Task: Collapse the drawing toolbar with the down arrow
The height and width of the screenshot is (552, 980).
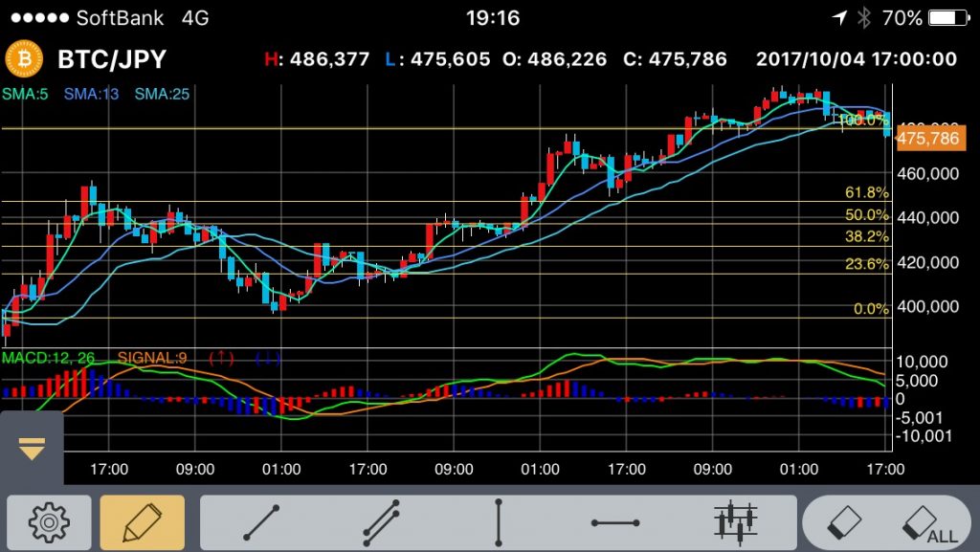Action: tap(32, 448)
